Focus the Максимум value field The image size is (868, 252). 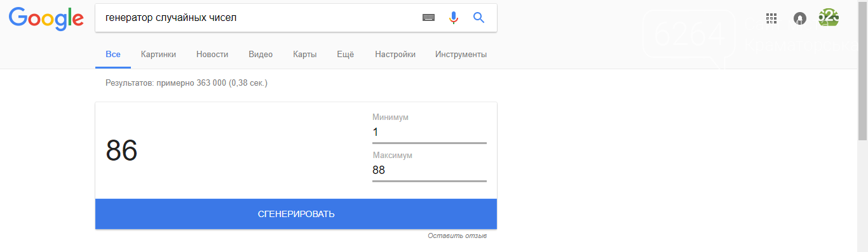pyautogui.click(x=430, y=170)
